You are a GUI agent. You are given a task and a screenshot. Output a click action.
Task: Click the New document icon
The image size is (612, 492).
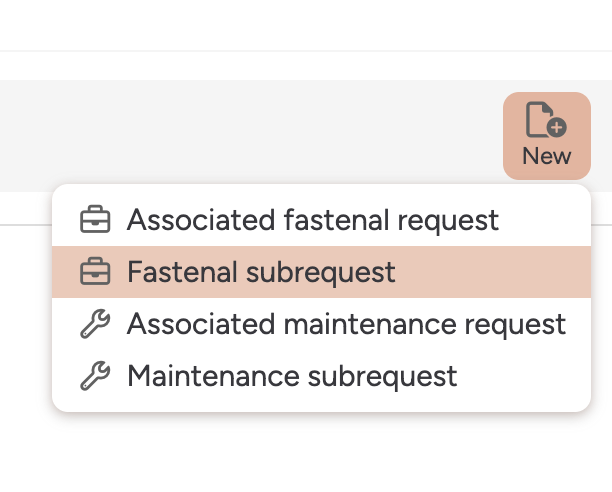point(543,119)
